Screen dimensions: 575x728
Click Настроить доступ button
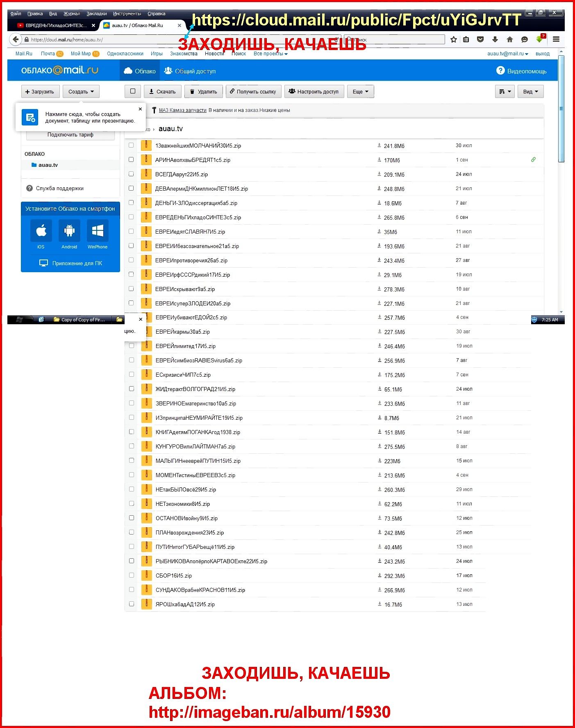314,91
